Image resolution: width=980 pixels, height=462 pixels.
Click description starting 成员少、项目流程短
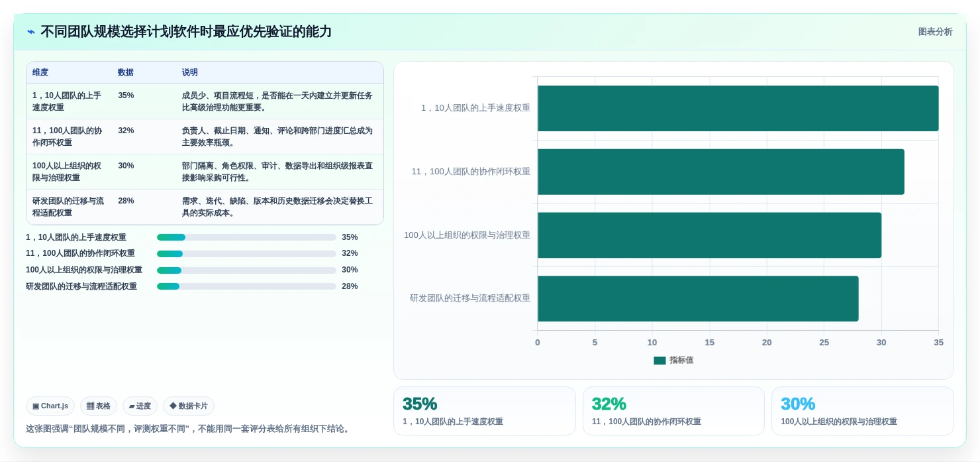point(277,101)
